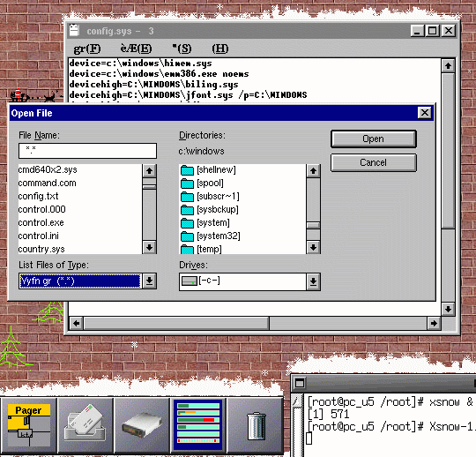Select config.txt in the file list
The image size is (476, 457).
[x=38, y=196]
